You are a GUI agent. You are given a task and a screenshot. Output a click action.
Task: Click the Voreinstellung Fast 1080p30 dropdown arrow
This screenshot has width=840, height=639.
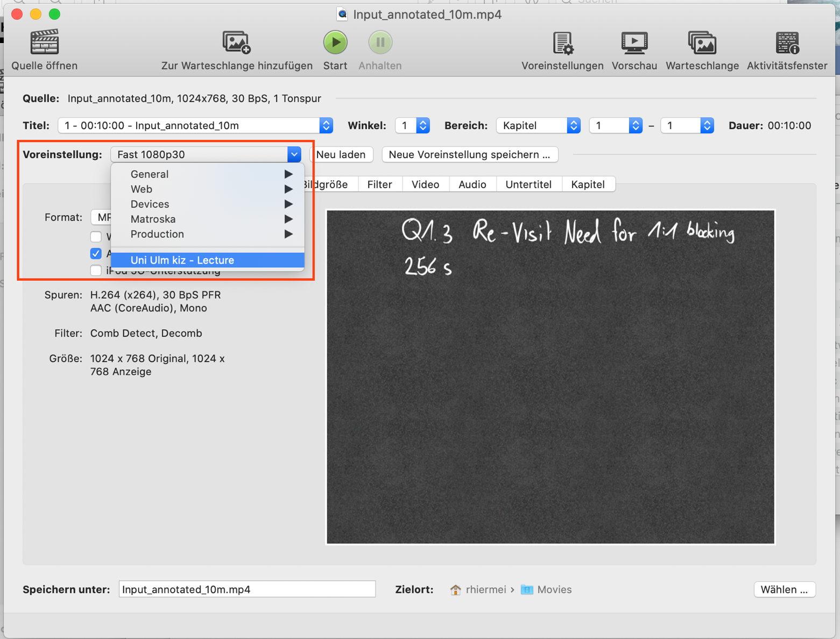coord(294,154)
